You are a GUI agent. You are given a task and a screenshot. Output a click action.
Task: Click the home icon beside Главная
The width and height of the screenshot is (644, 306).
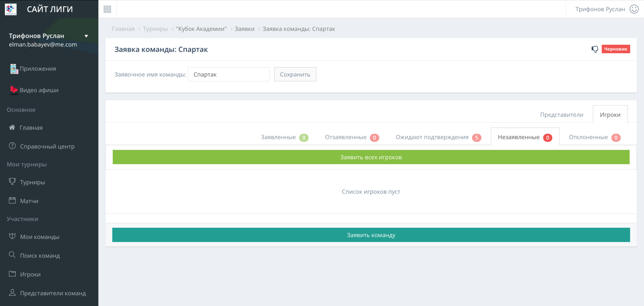click(12, 127)
